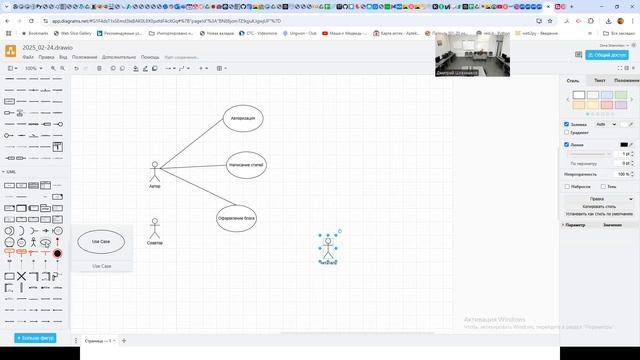
Task: Edit line color with the pencil icon
Action: 631,144
